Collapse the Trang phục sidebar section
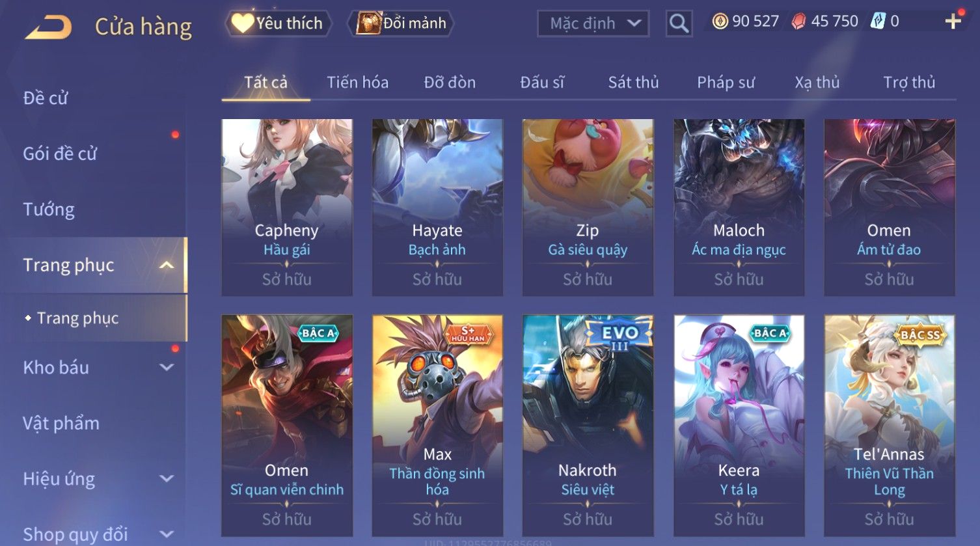Screen dimensions: 980x546 (x=167, y=265)
